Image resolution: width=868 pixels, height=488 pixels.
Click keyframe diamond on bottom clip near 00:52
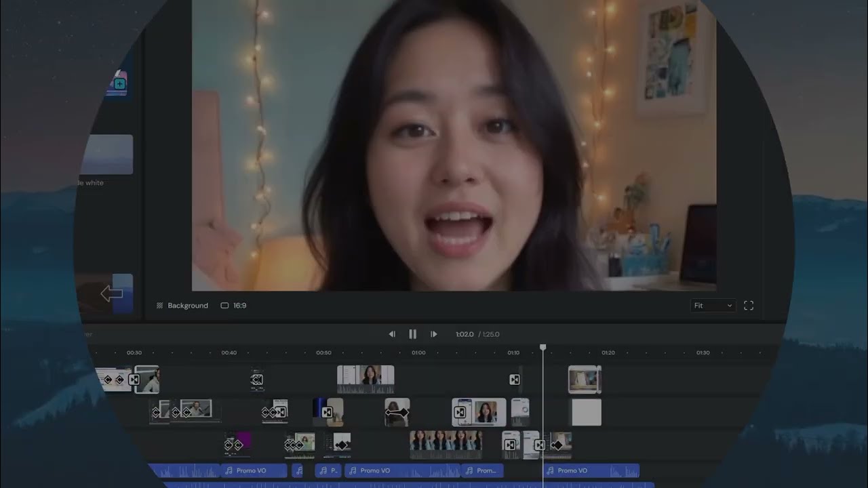point(342,445)
